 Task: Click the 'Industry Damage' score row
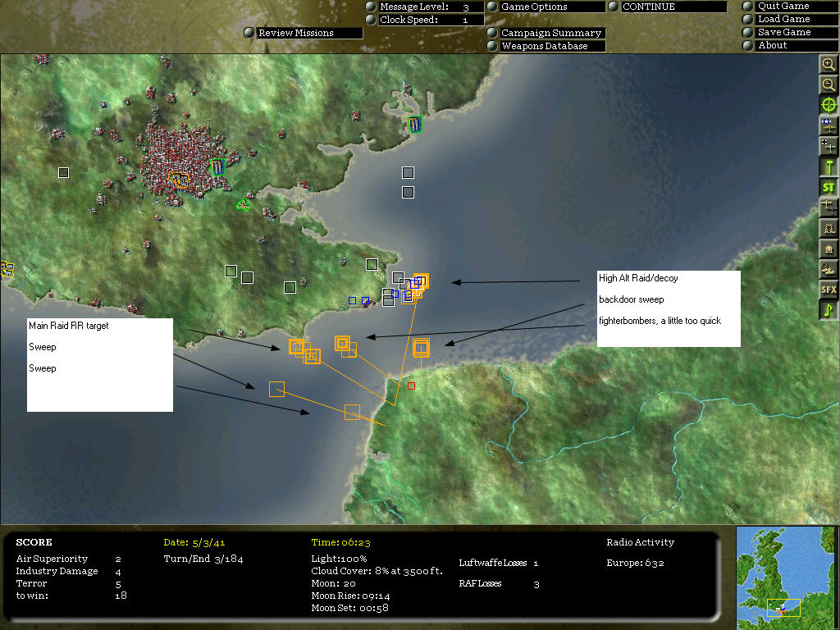[x=69, y=572]
